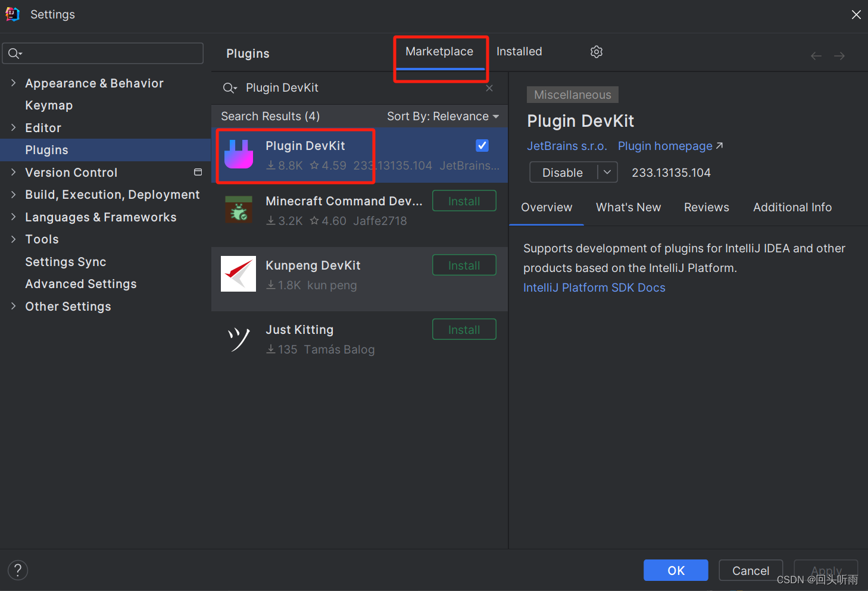The image size is (868, 591).
Task: Expand Build, Execution, Deployment node
Action: click(13, 194)
